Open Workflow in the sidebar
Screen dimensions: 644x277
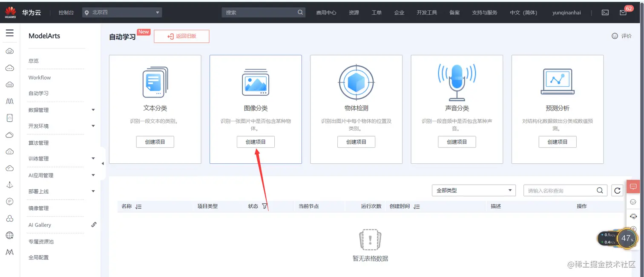pos(40,77)
